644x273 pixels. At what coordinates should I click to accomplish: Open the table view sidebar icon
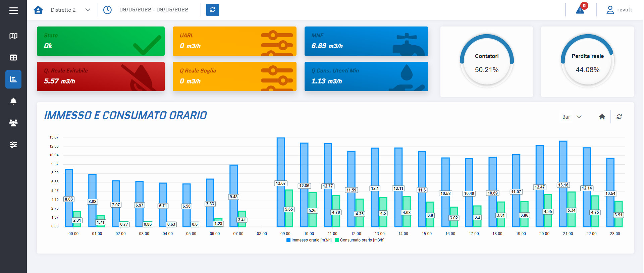click(13, 58)
